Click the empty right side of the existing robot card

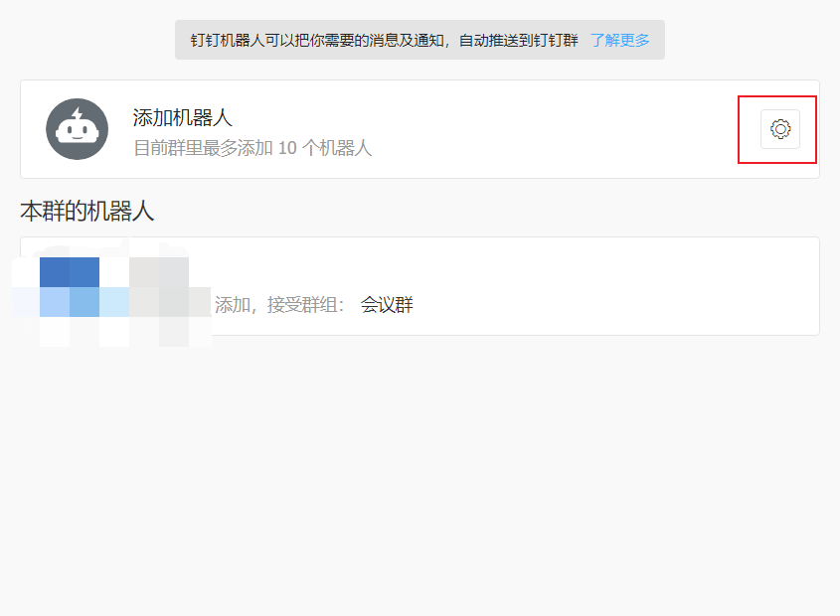click(646, 286)
